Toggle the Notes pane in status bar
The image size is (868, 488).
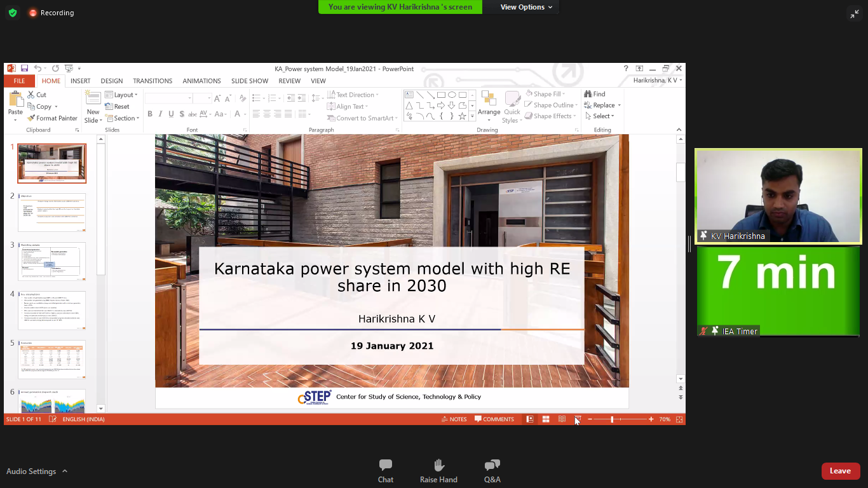pyautogui.click(x=454, y=419)
